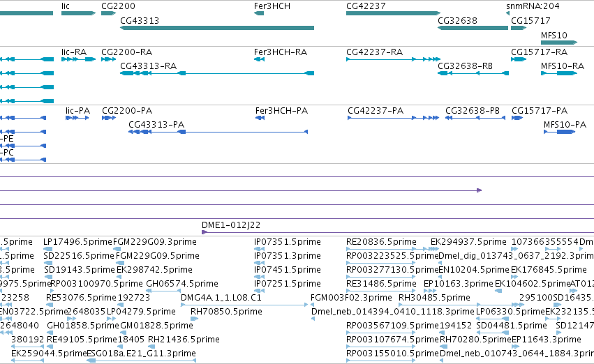Image resolution: width=594 pixels, height=364 pixels.
Task: Select the MFS10-RA transcript label
Action: pos(563,66)
